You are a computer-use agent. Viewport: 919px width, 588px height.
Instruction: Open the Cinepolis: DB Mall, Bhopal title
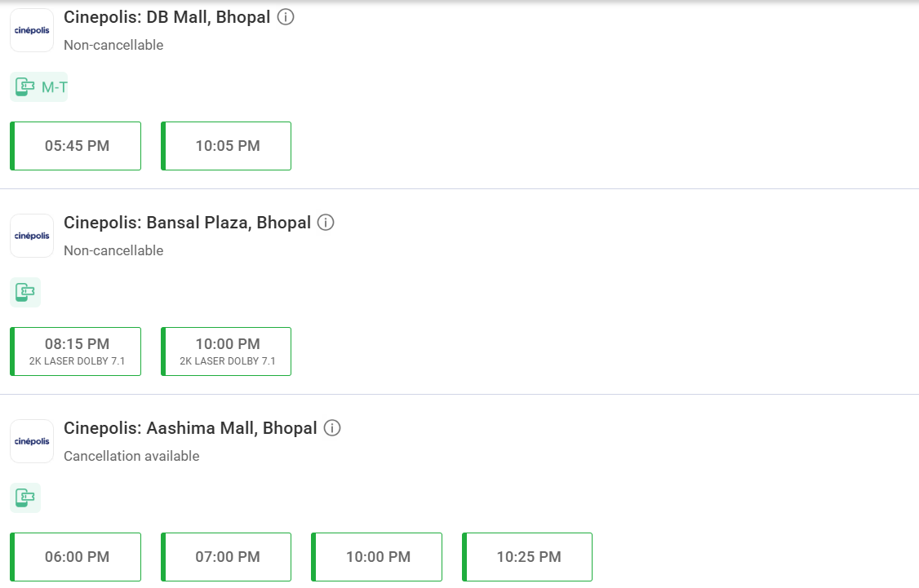point(167,17)
